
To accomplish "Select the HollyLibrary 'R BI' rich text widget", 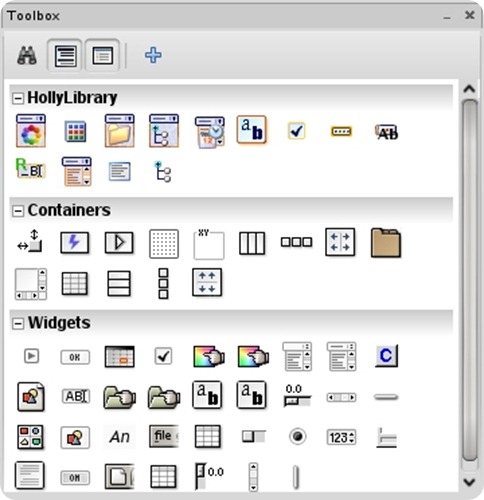I will point(31,168).
